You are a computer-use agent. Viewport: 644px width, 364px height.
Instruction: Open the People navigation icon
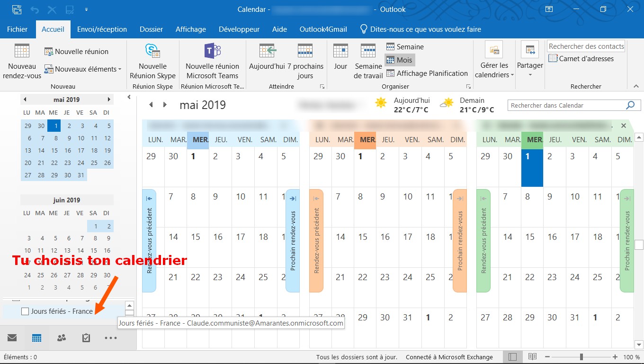click(62, 338)
